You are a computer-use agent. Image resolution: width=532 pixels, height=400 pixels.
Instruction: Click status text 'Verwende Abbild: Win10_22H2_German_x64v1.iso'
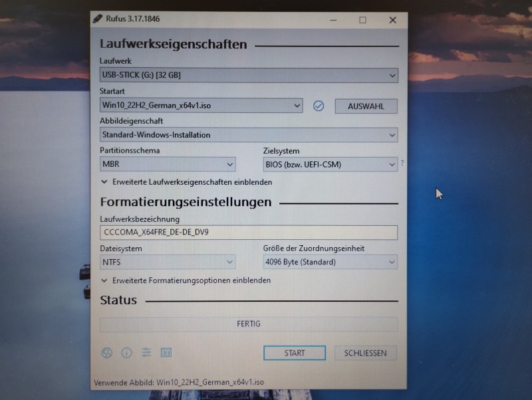[179, 382]
